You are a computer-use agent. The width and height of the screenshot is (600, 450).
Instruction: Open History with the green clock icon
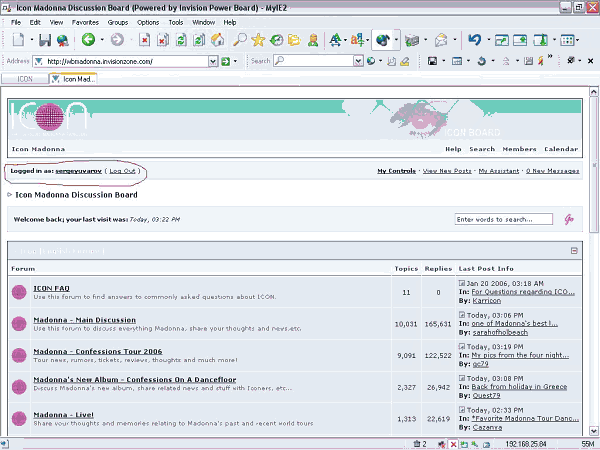coord(276,40)
